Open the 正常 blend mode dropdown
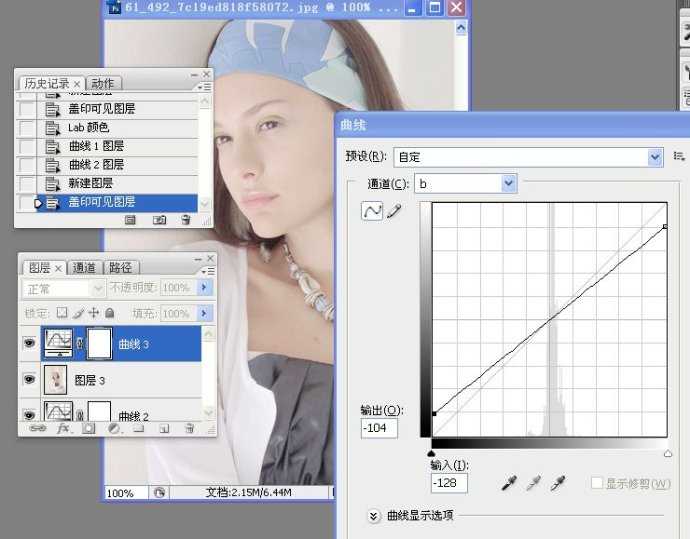 point(63,289)
